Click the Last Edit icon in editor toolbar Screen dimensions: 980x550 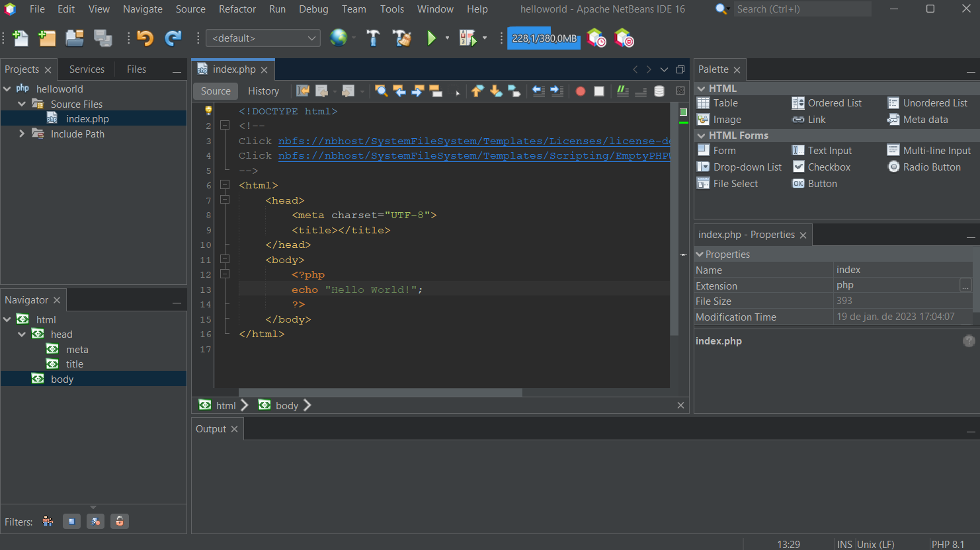[x=303, y=91]
